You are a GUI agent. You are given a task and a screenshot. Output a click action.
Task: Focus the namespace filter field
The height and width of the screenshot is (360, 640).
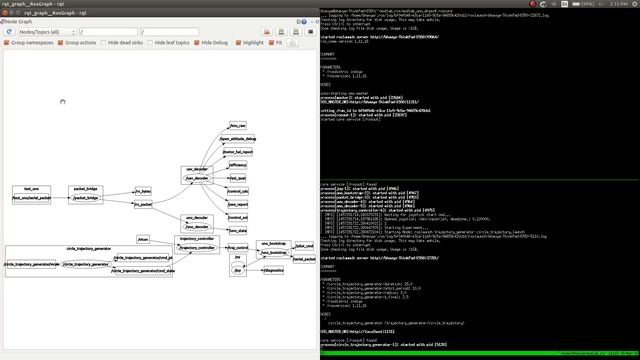click(x=108, y=32)
